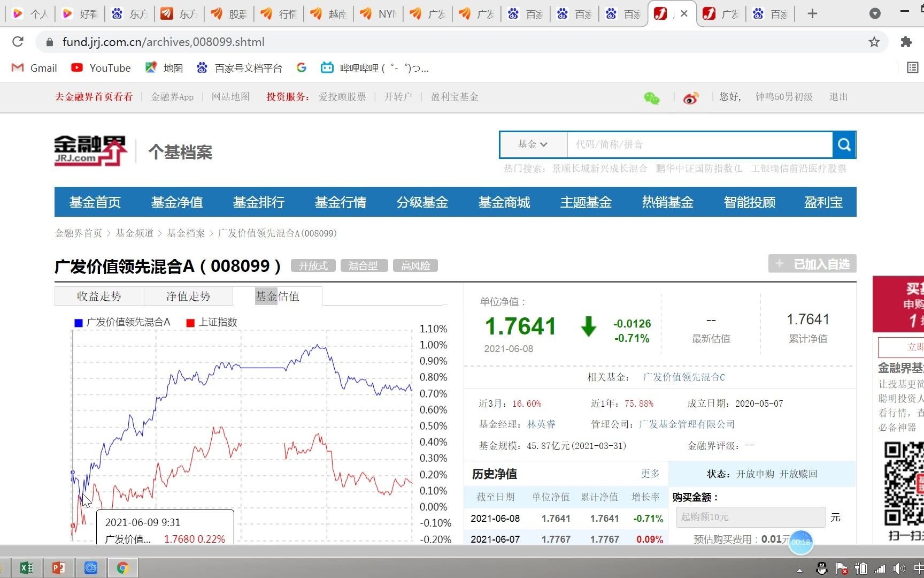Open the Gmail bookmark
Screen dimensions: 924x578
click(x=34, y=68)
